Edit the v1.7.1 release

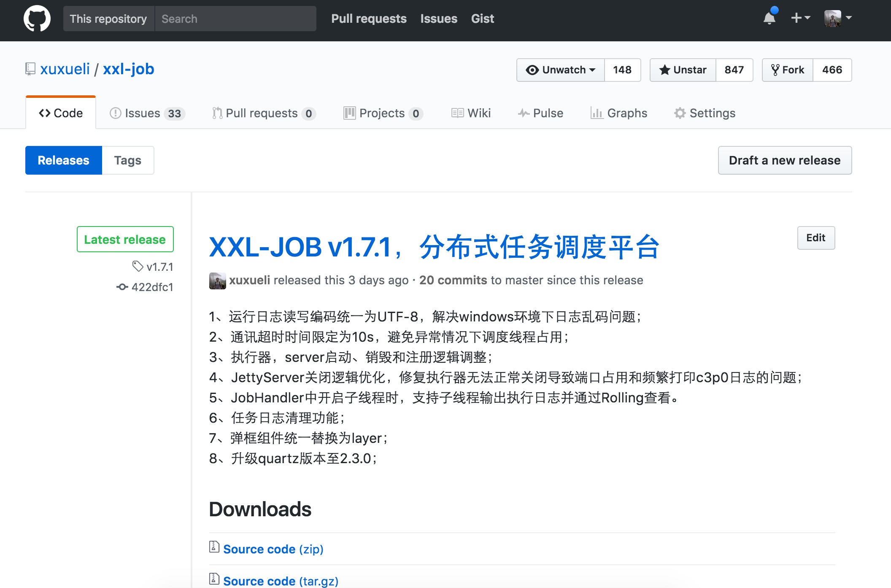point(816,238)
